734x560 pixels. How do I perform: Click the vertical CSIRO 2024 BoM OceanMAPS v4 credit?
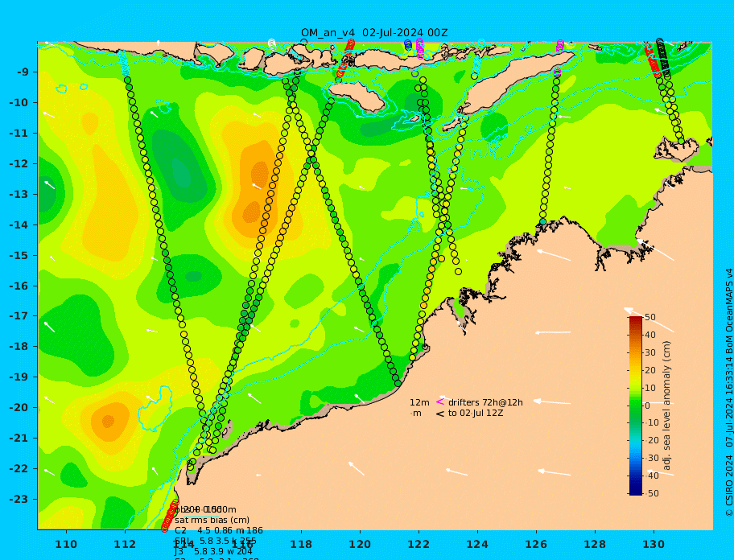coord(729,393)
